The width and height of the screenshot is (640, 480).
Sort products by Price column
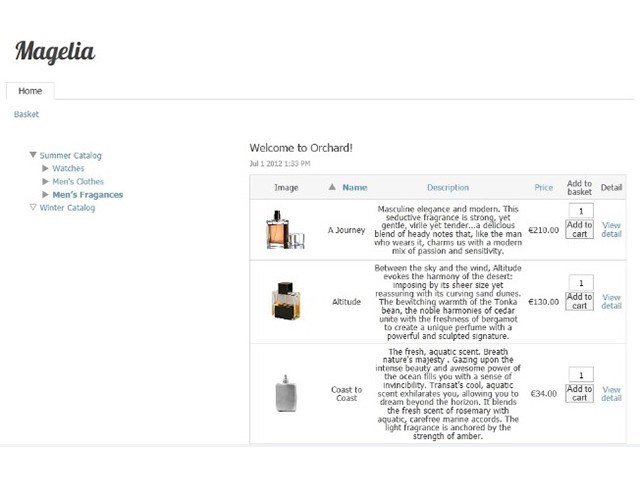(543, 187)
